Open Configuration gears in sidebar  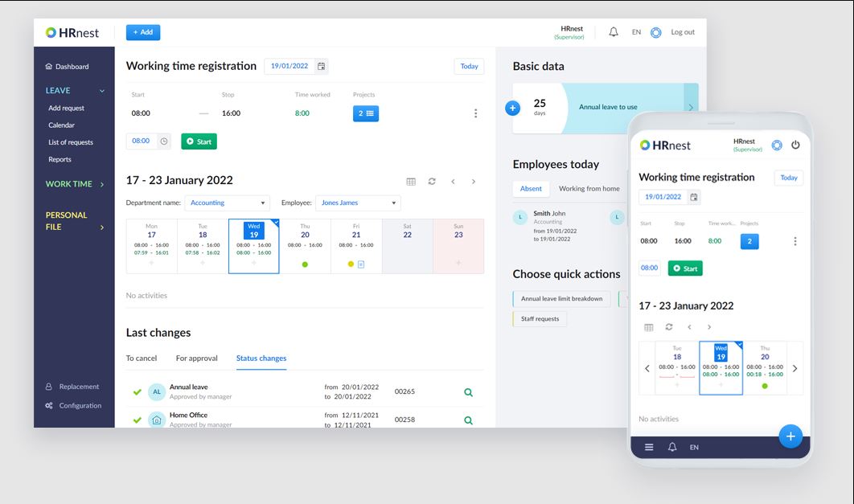pos(73,405)
